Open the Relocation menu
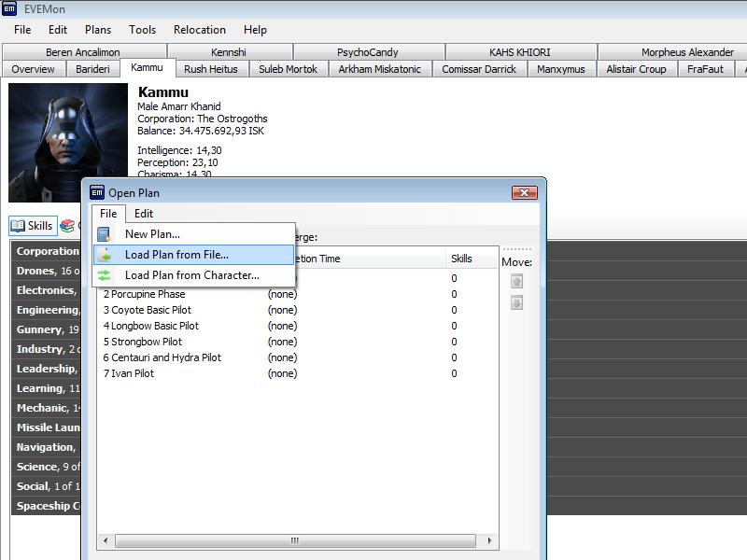 point(200,30)
